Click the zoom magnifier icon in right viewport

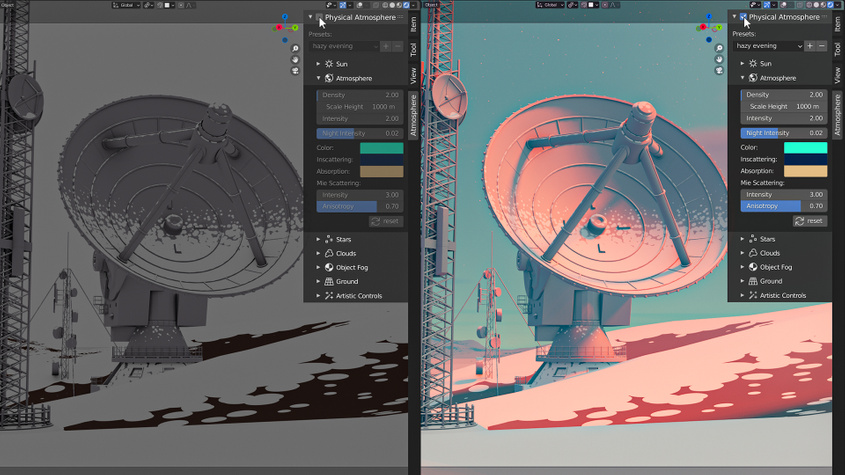[719, 48]
